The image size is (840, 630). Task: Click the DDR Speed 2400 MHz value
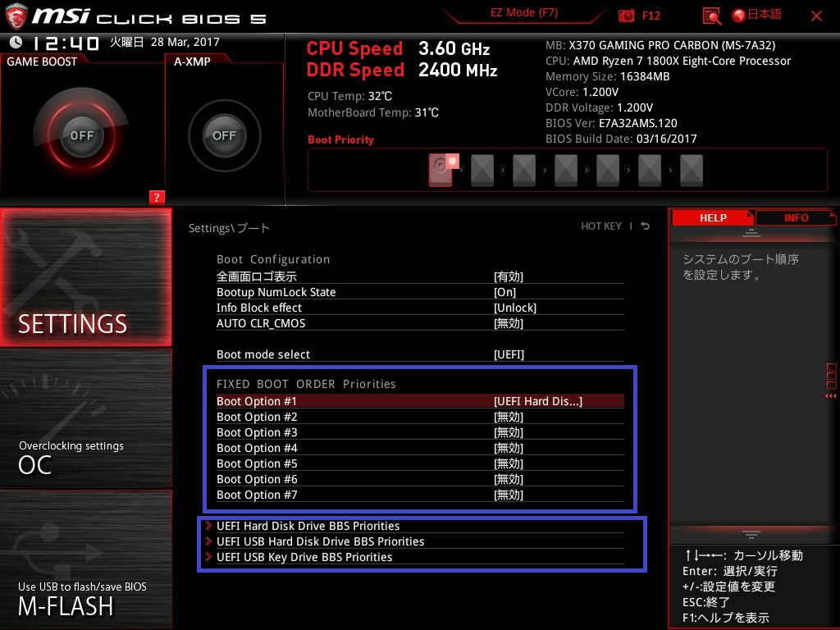click(458, 70)
